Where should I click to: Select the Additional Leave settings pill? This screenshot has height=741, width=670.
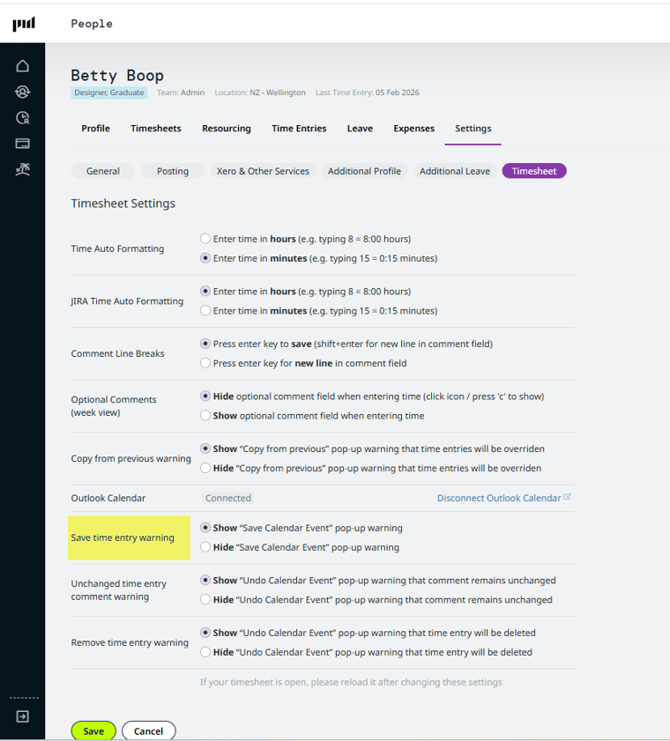(454, 171)
